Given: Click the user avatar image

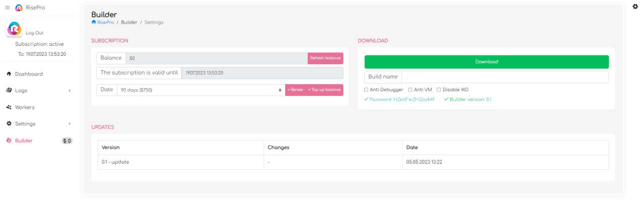Looking at the screenshot, I should pyautogui.click(x=14, y=29).
